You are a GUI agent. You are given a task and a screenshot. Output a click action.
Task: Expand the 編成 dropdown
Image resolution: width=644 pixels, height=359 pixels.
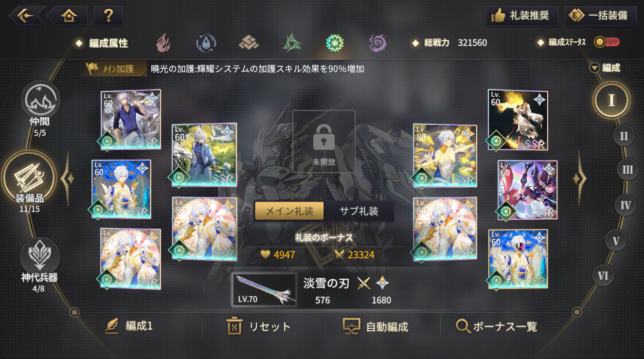[605, 68]
